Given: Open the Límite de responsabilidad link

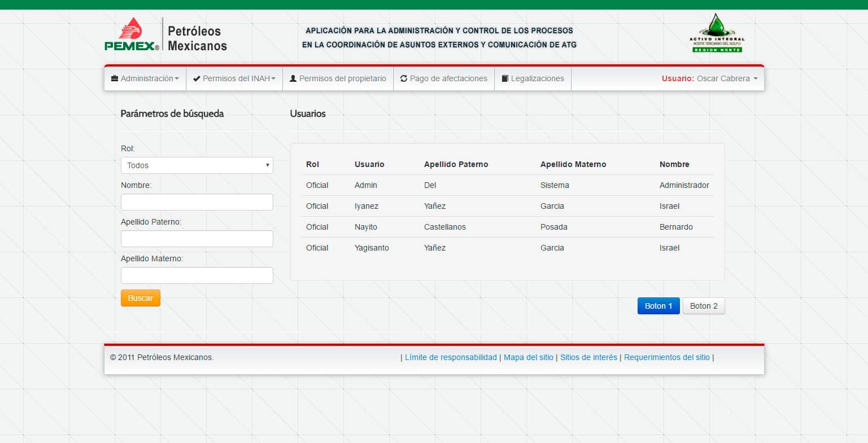Looking at the screenshot, I should [x=451, y=357].
